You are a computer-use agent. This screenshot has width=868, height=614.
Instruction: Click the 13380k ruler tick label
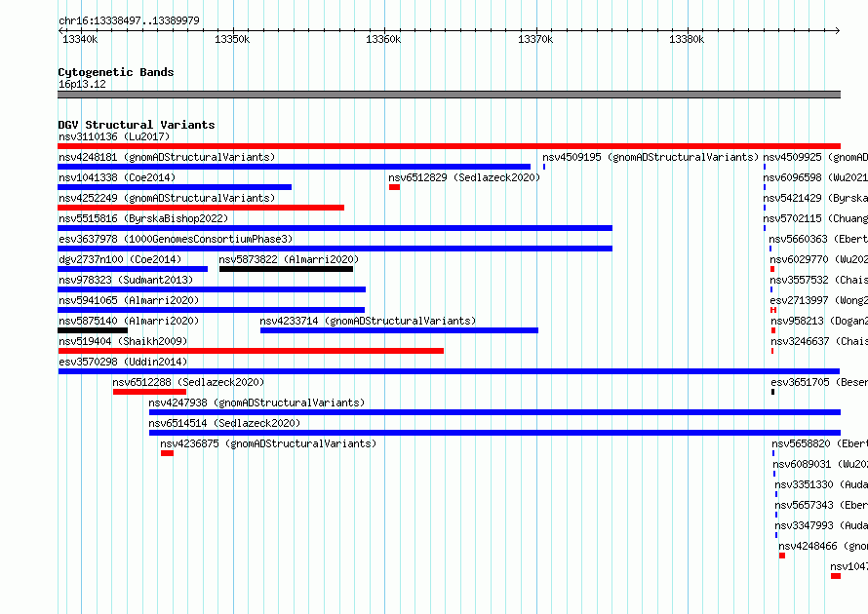click(x=687, y=39)
